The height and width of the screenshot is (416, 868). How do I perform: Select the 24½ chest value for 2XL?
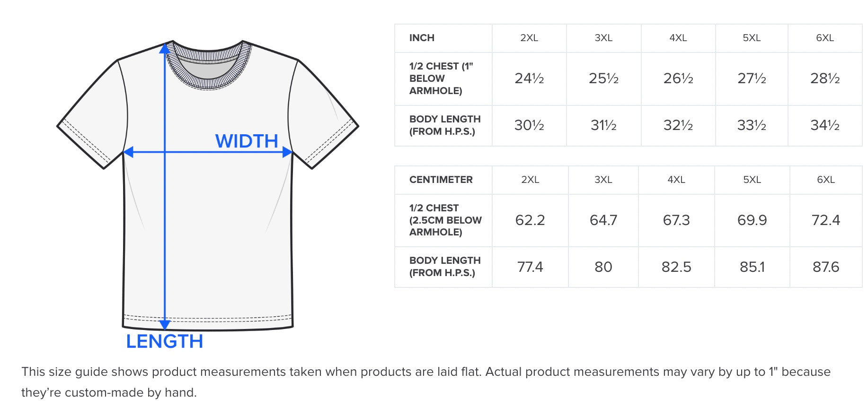[529, 78]
